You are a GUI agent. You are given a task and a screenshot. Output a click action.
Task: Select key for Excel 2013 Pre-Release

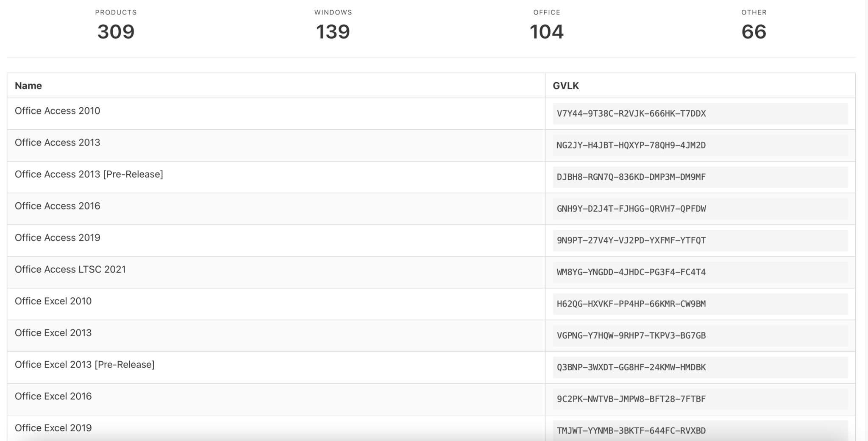631,367
